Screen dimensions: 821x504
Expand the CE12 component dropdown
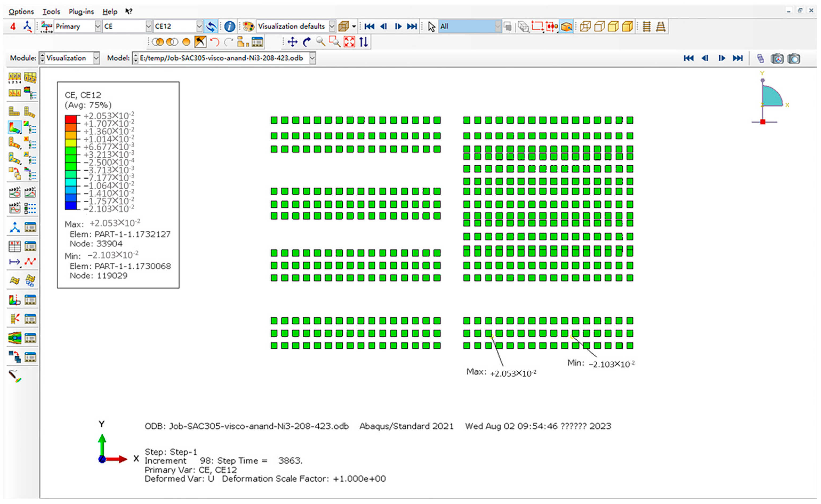tap(199, 26)
